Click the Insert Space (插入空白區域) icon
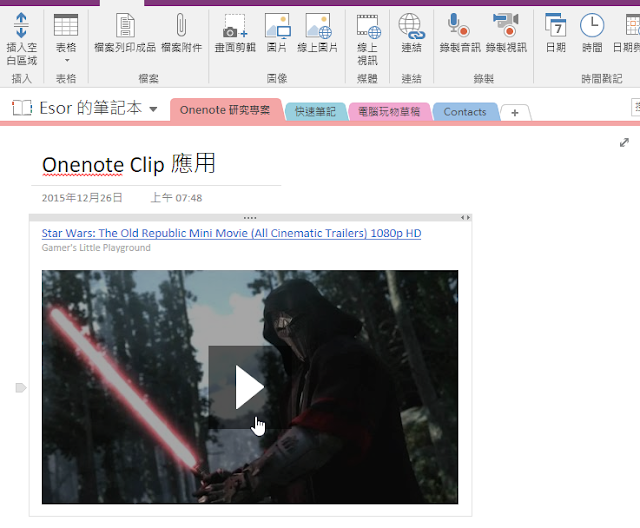 click(21, 25)
